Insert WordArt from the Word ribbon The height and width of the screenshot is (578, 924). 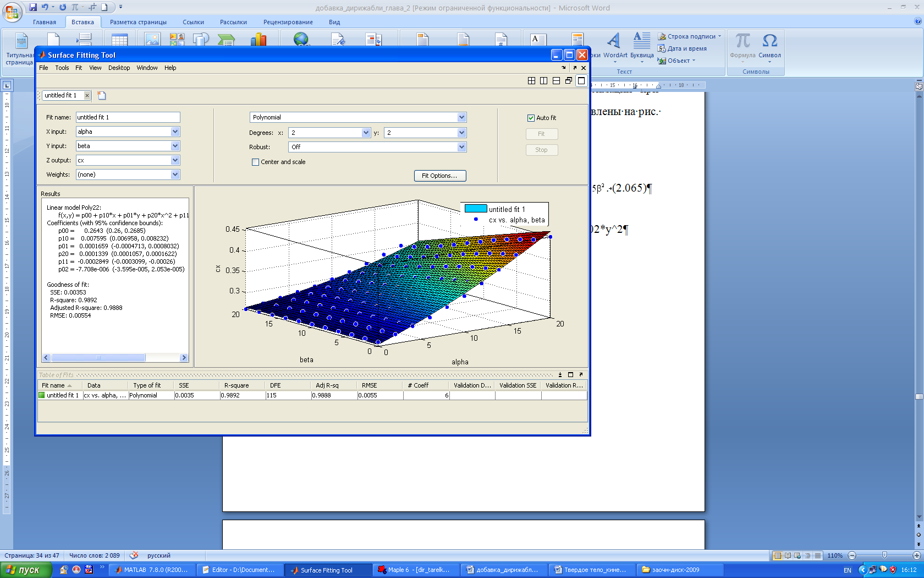614,45
